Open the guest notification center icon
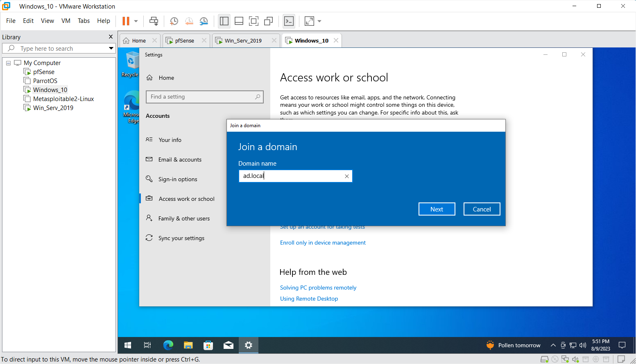 click(x=622, y=345)
